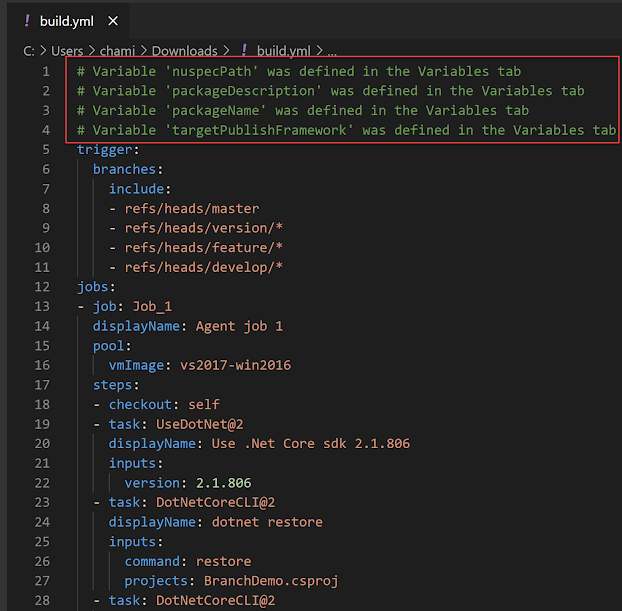The image size is (622, 611).
Task: Click the refs/heads/version/* entry
Action: (203, 228)
